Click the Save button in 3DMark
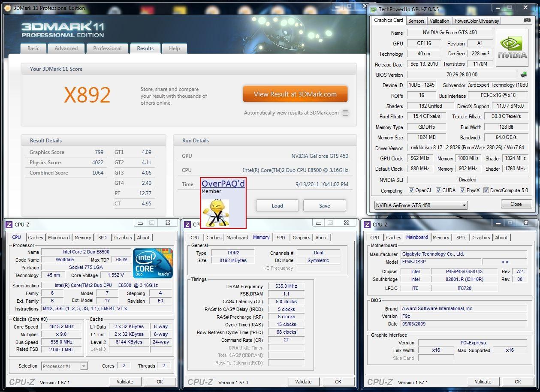 [325, 205]
